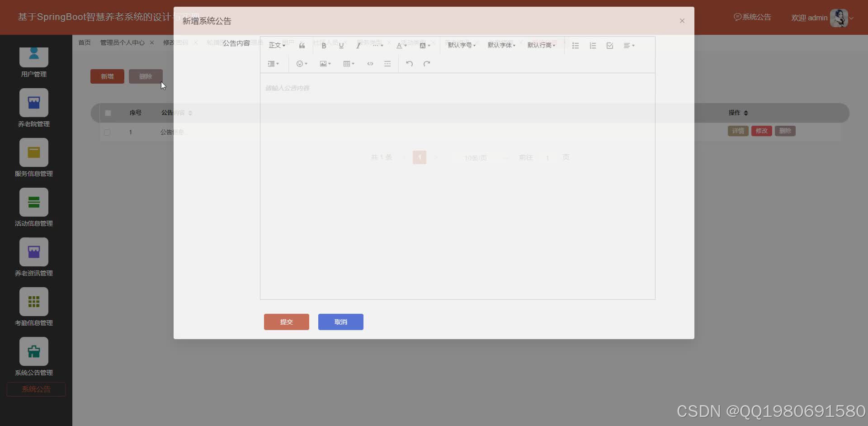Open the font color picker
The height and width of the screenshot is (426, 868).
401,45
